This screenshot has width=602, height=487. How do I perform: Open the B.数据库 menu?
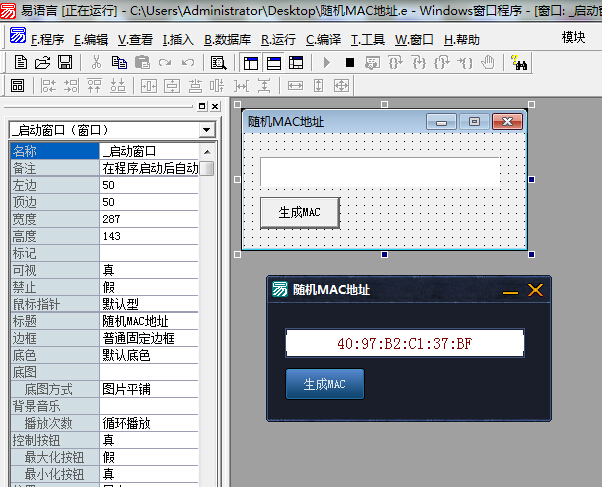227,40
